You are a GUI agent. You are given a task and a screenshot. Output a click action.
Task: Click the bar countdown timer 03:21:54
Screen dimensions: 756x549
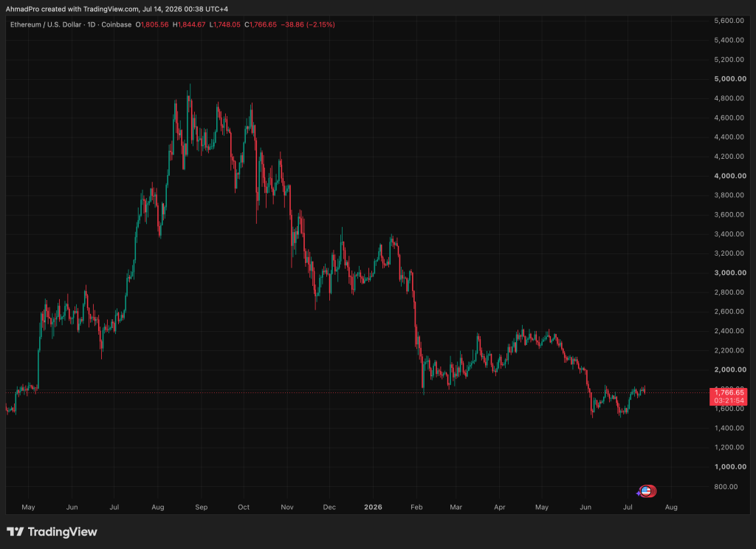tap(729, 401)
